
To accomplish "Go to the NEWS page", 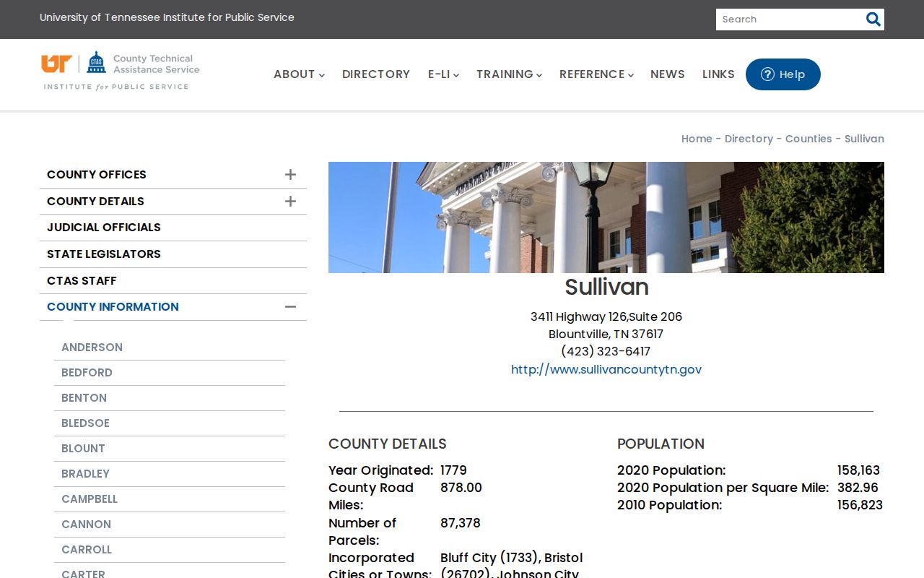I will tap(668, 74).
